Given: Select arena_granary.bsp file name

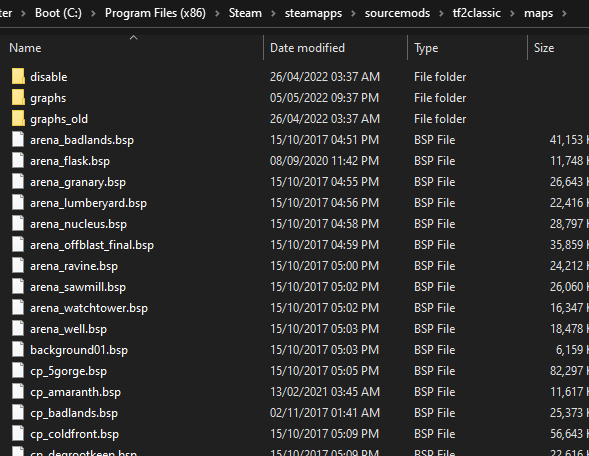Looking at the screenshot, I should (78, 183).
